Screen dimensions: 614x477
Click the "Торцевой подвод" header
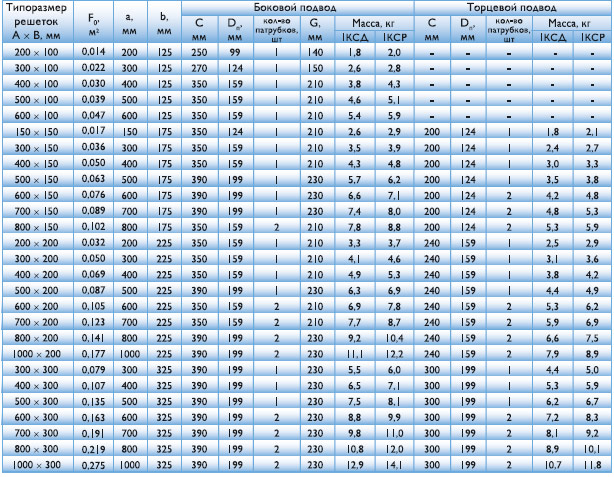click(511, 7)
